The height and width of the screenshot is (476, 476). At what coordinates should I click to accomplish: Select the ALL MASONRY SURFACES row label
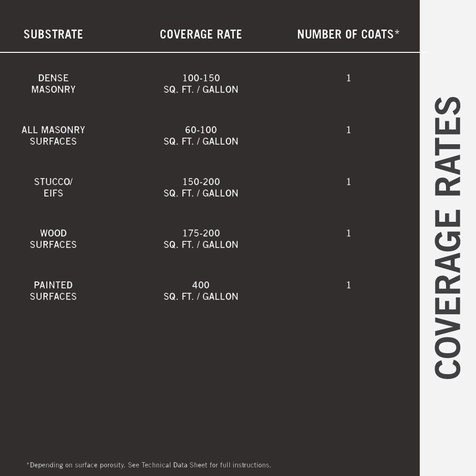(53, 136)
